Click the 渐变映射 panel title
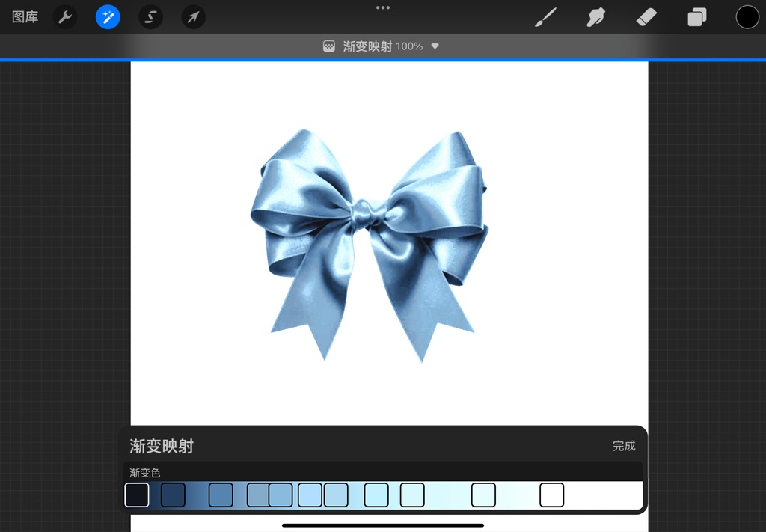This screenshot has height=532, width=766. (x=162, y=446)
